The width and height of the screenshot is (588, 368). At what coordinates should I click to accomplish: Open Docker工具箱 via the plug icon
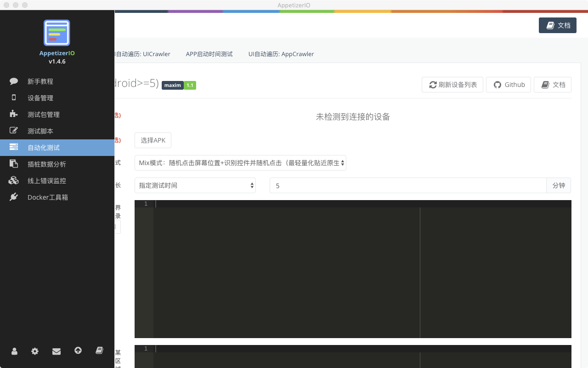coord(14,197)
